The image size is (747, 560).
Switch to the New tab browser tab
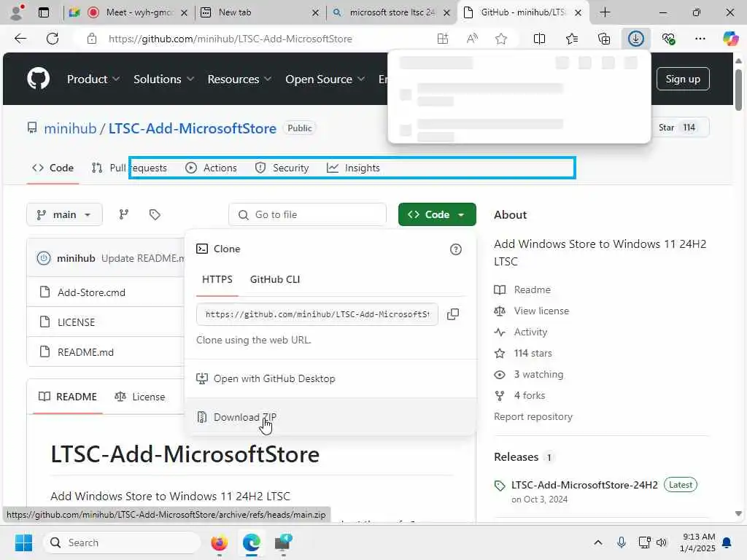click(259, 12)
